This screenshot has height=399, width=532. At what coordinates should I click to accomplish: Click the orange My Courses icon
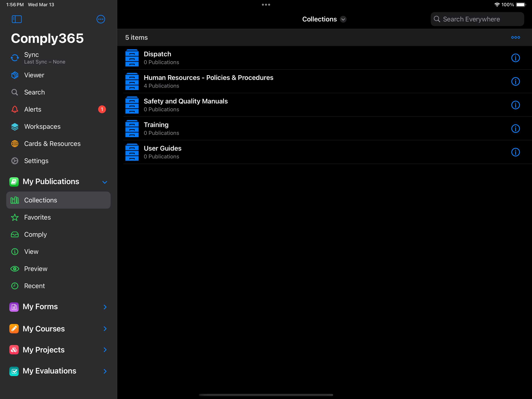(x=14, y=328)
